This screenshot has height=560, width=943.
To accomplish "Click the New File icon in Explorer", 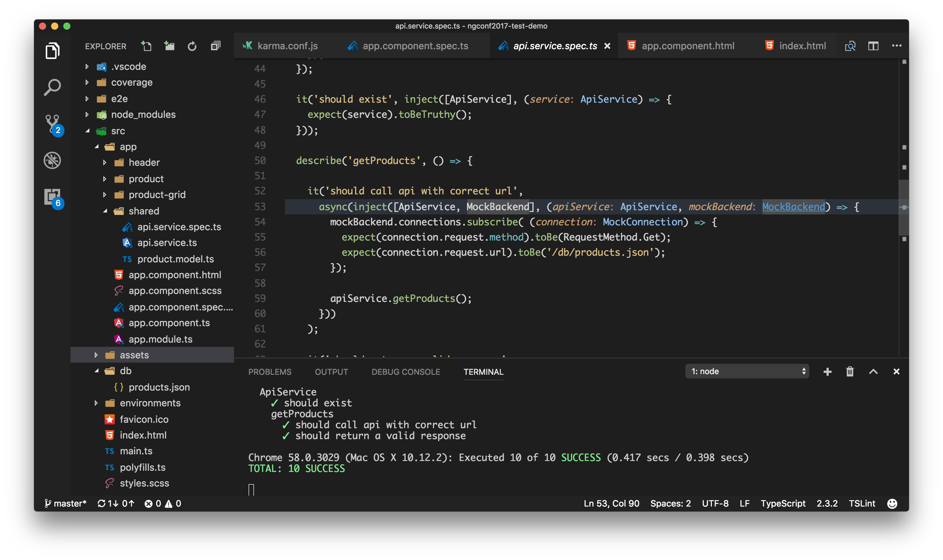I will (146, 46).
